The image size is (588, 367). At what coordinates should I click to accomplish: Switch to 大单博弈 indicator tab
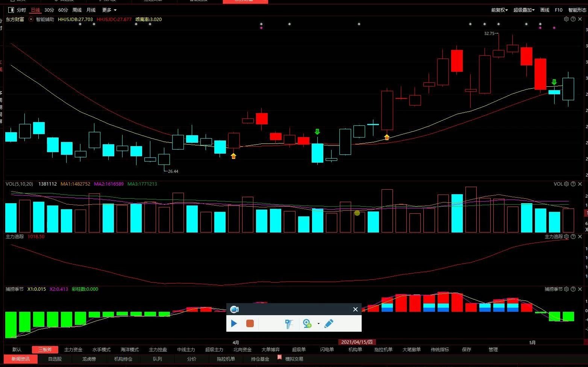[271, 350]
